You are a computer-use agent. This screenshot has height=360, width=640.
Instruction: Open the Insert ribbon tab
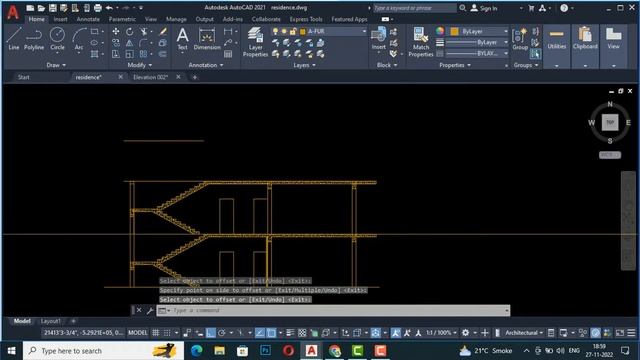click(60, 19)
